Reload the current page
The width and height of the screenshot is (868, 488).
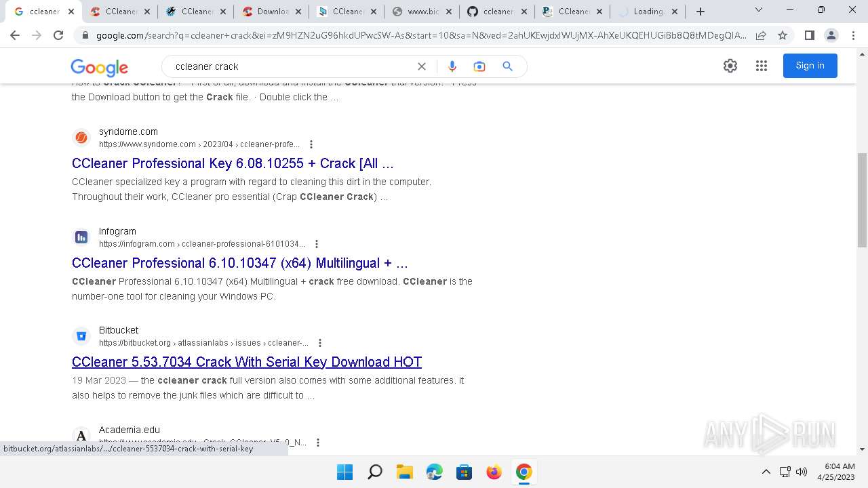(x=58, y=35)
